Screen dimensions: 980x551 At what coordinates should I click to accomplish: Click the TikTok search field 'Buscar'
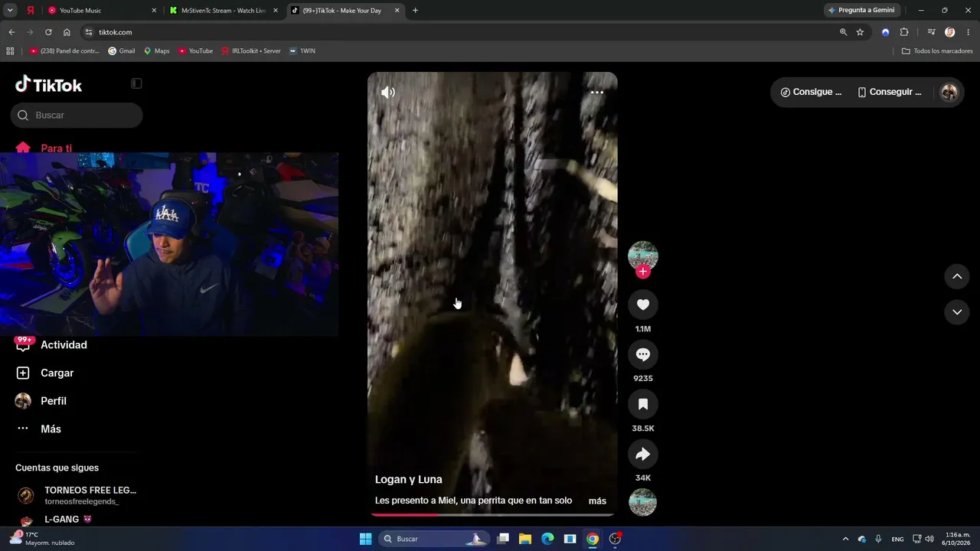(77, 115)
